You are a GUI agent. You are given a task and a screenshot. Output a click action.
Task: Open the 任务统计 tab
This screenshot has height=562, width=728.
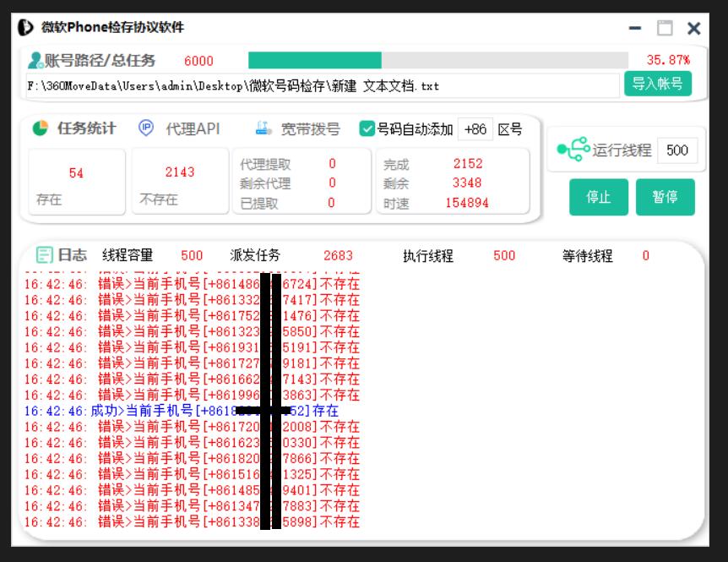(x=86, y=128)
